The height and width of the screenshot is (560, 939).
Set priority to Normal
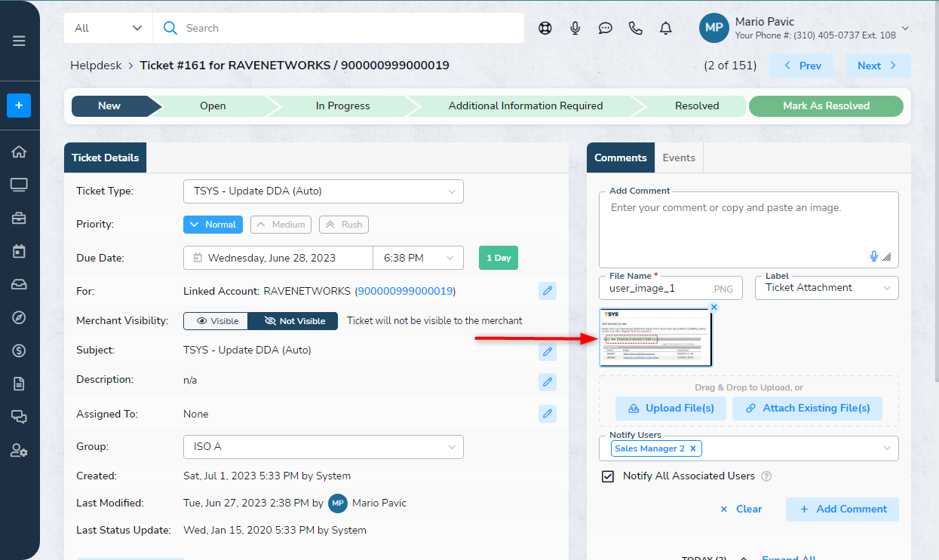213,225
